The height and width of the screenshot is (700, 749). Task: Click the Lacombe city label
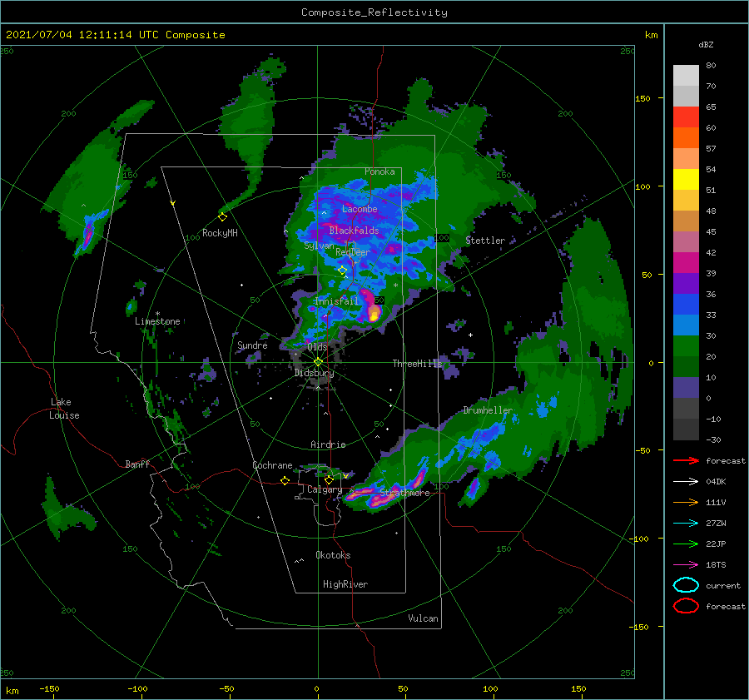[x=360, y=209]
